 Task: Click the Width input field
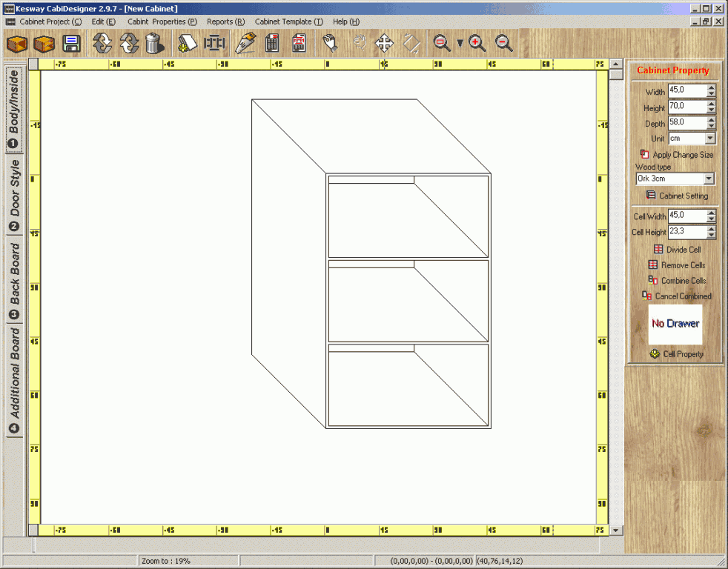pos(687,90)
